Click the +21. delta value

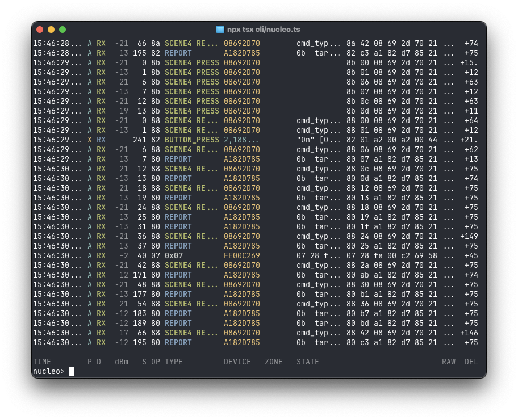point(469,140)
